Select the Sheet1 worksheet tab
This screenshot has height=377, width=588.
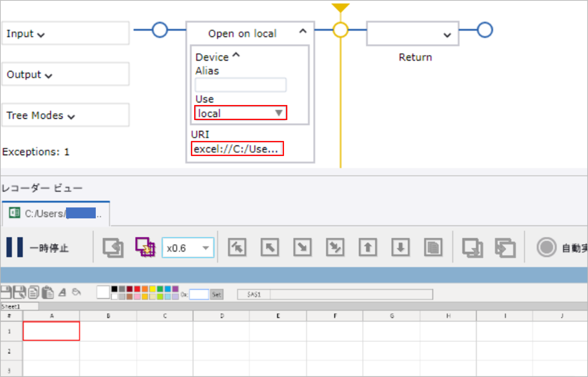(11, 306)
